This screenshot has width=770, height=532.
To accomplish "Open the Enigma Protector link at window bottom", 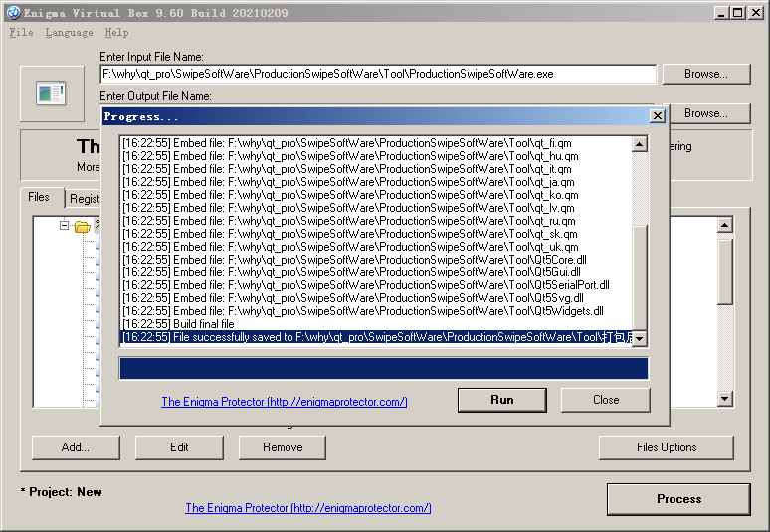I will [x=308, y=508].
